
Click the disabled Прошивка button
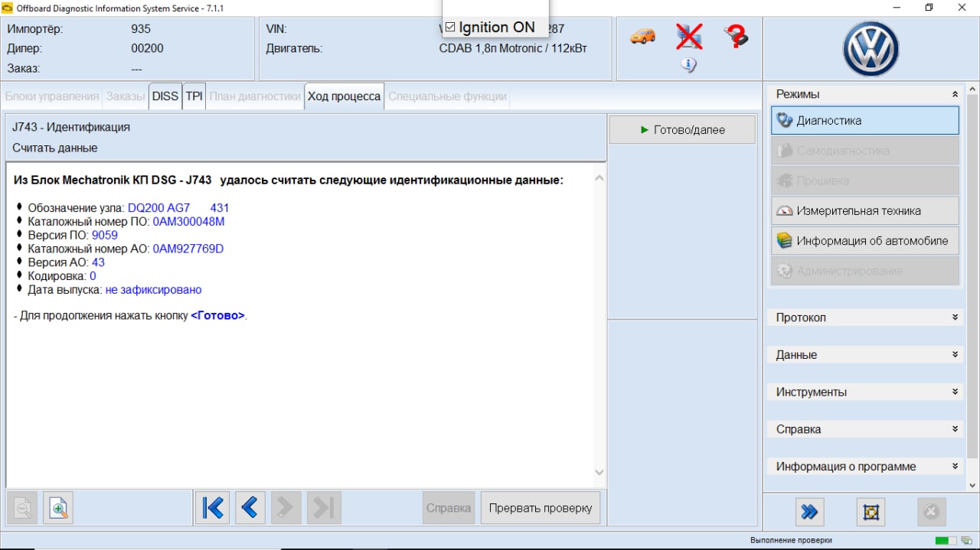[865, 181]
